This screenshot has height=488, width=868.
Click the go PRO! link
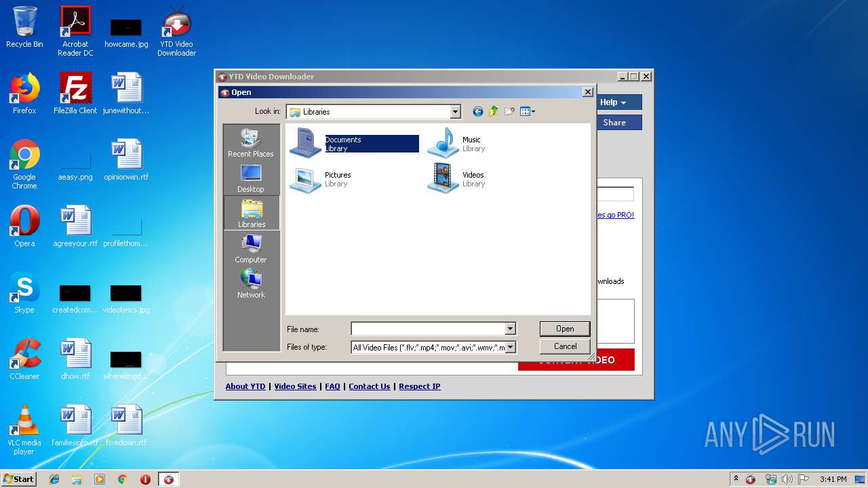click(x=616, y=215)
